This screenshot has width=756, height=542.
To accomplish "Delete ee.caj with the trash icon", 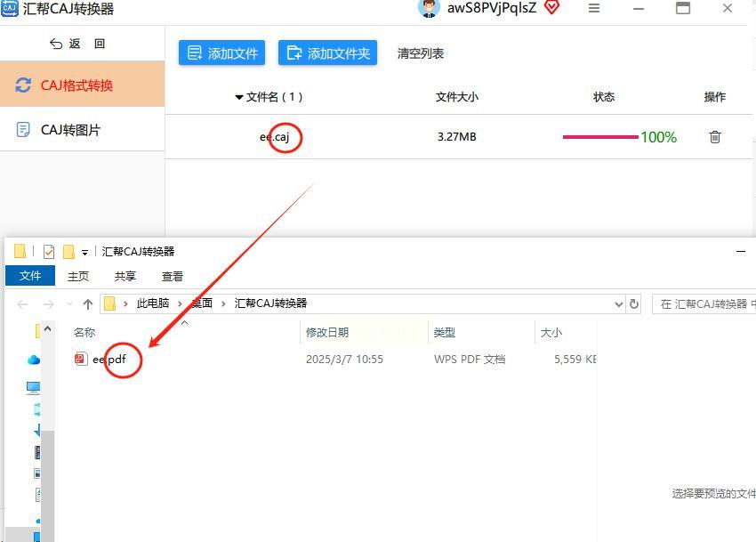I will [714, 137].
